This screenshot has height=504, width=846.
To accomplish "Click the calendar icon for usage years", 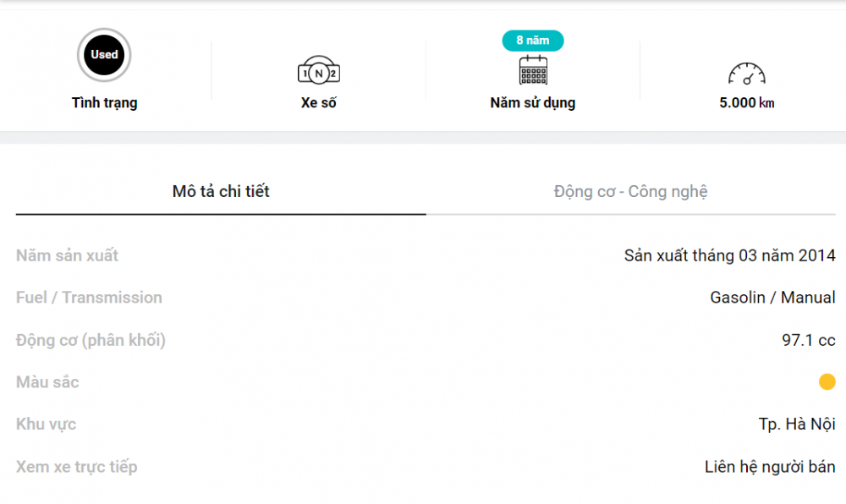I will 533,70.
